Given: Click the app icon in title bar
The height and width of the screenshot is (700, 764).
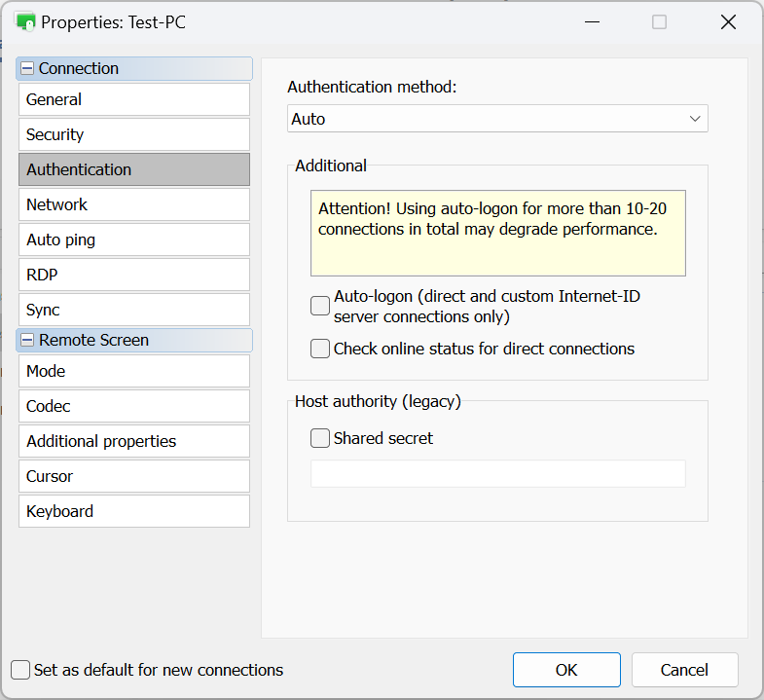Looking at the screenshot, I should 25,21.
